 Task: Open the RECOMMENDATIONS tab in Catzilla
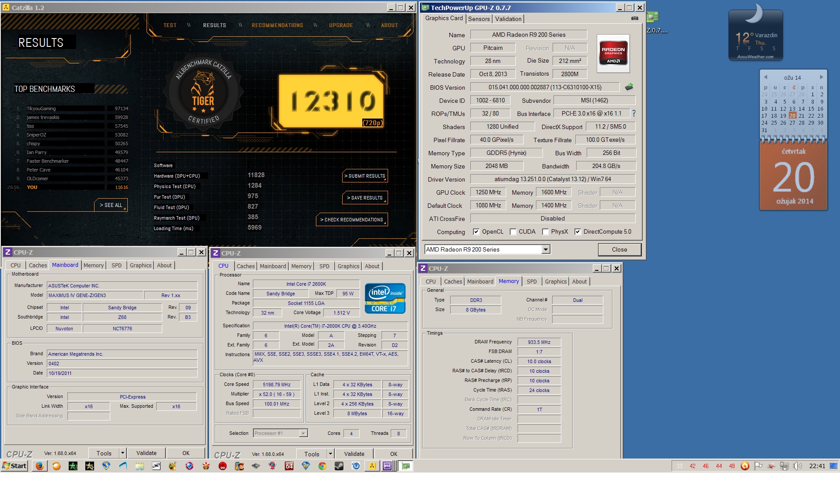click(x=277, y=25)
